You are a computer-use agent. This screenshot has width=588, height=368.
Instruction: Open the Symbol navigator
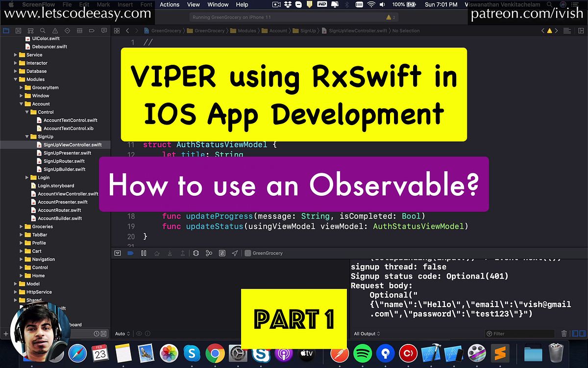30,30
